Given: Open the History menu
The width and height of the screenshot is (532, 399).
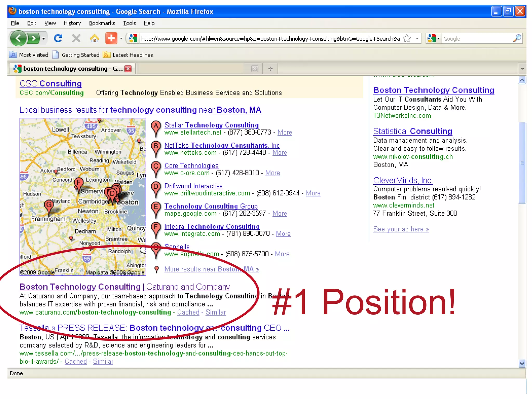Looking at the screenshot, I should [72, 23].
